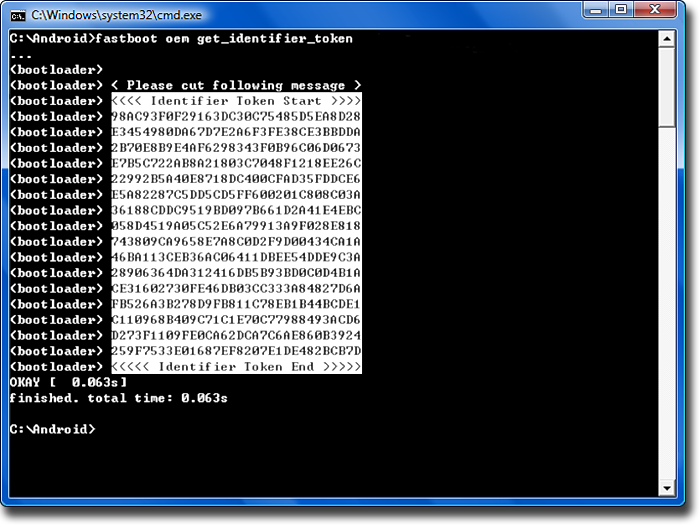Viewport: 700px width, 531px height.
Task: Click the 'finished. total time' output line
Action: [118, 398]
